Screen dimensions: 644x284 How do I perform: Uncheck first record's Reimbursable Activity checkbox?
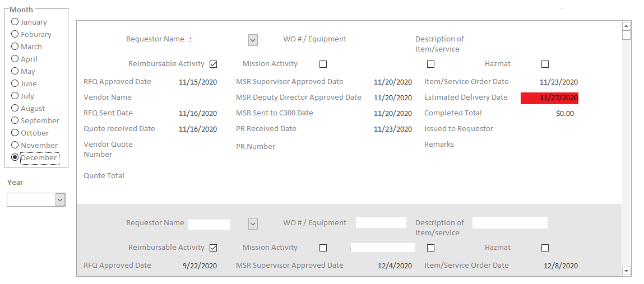(x=213, y=64)
